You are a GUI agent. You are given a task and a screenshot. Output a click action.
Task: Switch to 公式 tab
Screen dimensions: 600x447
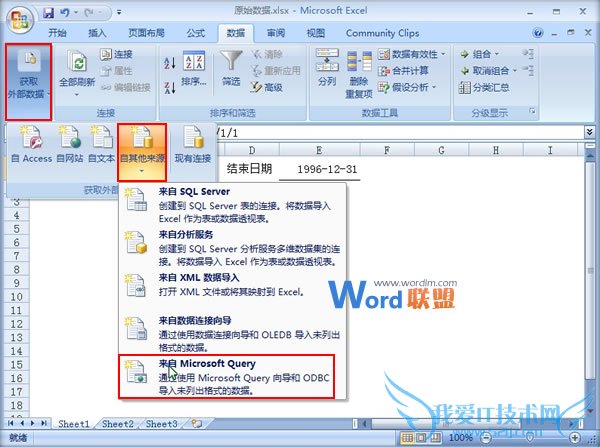[x=196, y=33]
